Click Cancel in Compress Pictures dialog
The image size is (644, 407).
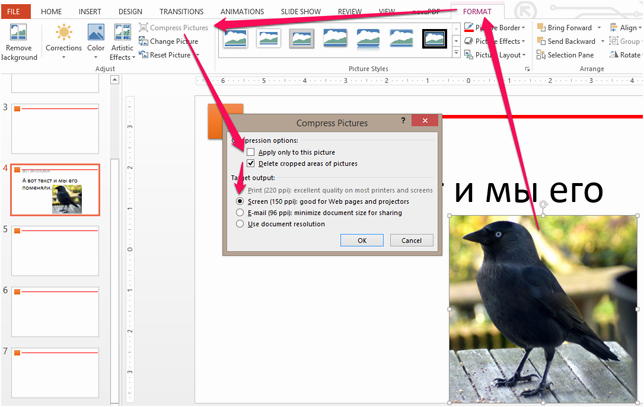click(411, 240)
